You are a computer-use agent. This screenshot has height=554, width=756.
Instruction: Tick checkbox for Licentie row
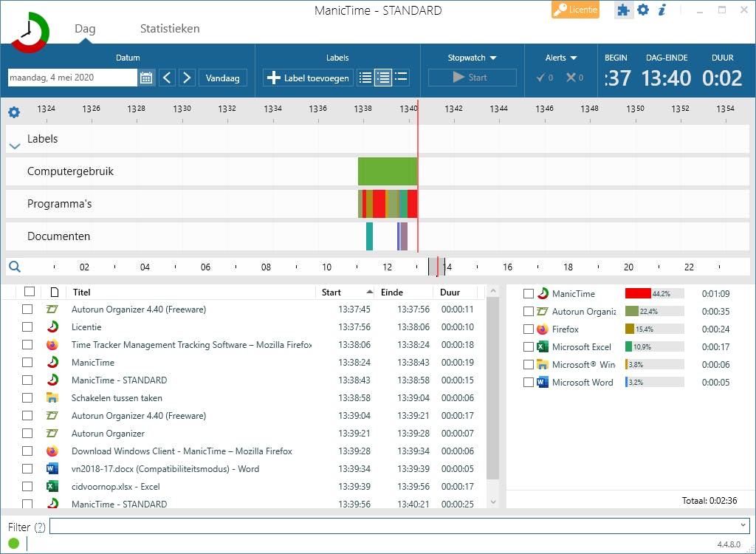tap(27, 327)
